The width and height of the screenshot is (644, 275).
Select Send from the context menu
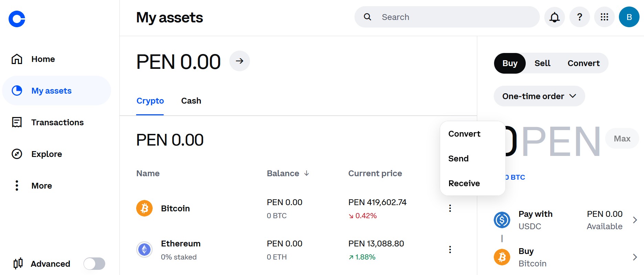point(458,158)
